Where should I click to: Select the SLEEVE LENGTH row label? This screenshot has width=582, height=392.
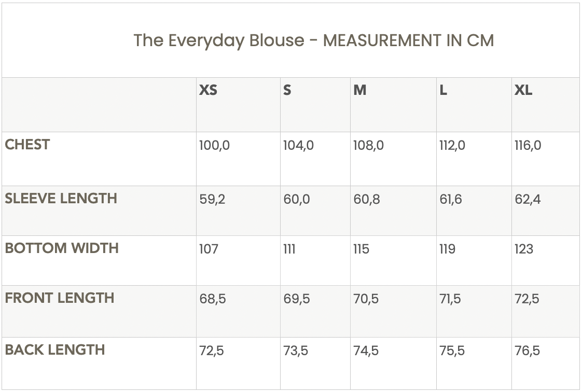pos(61,199)
